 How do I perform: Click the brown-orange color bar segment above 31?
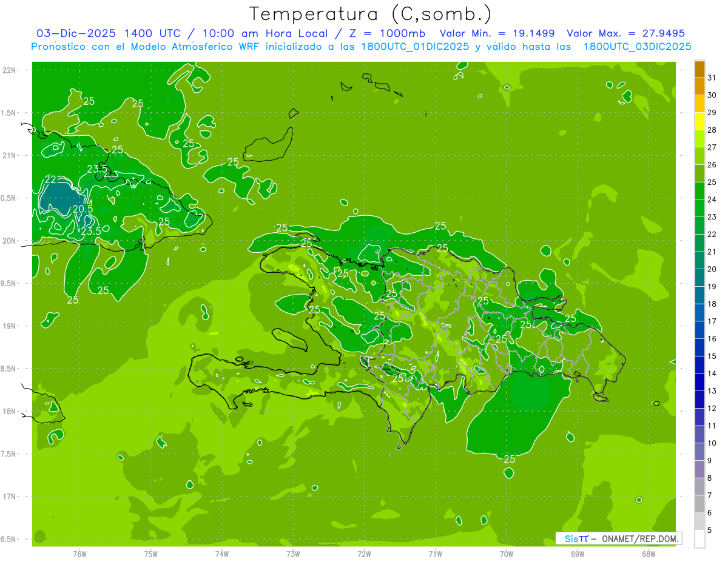[699, 69]
